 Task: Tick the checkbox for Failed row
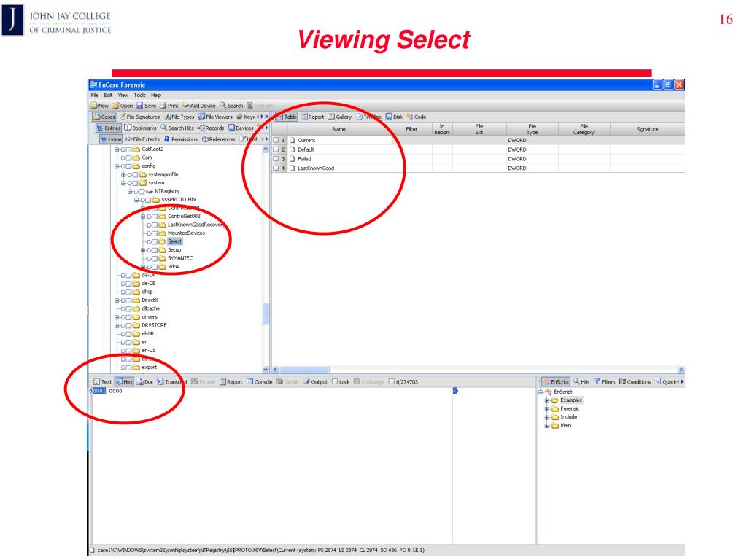(275, 159)
